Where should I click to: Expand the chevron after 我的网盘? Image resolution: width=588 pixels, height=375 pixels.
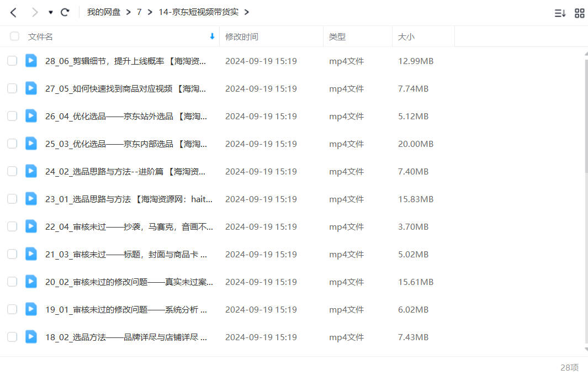click(129, 12)
